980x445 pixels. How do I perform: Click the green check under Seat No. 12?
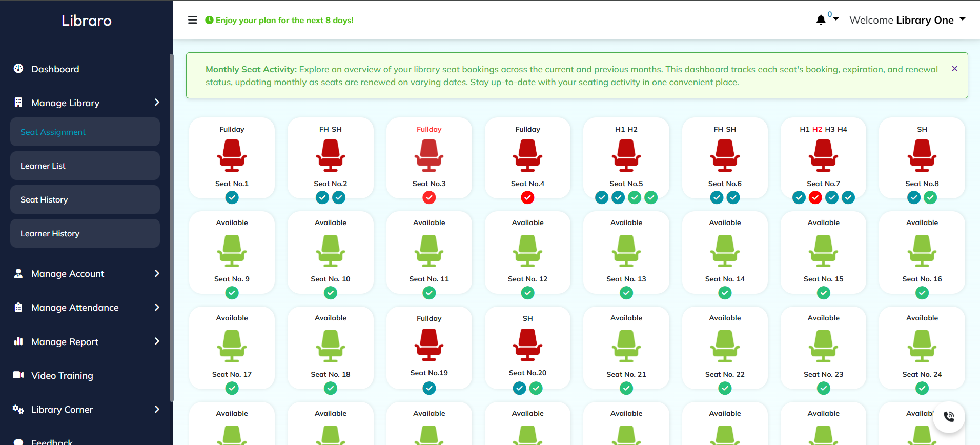tap(527, 293)
